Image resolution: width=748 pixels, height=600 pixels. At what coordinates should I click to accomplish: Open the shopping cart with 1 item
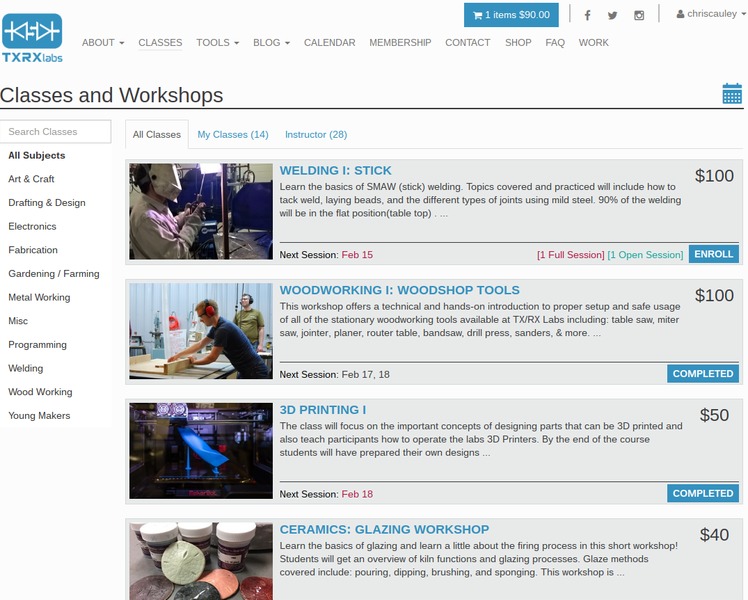(x=511, y=15)
